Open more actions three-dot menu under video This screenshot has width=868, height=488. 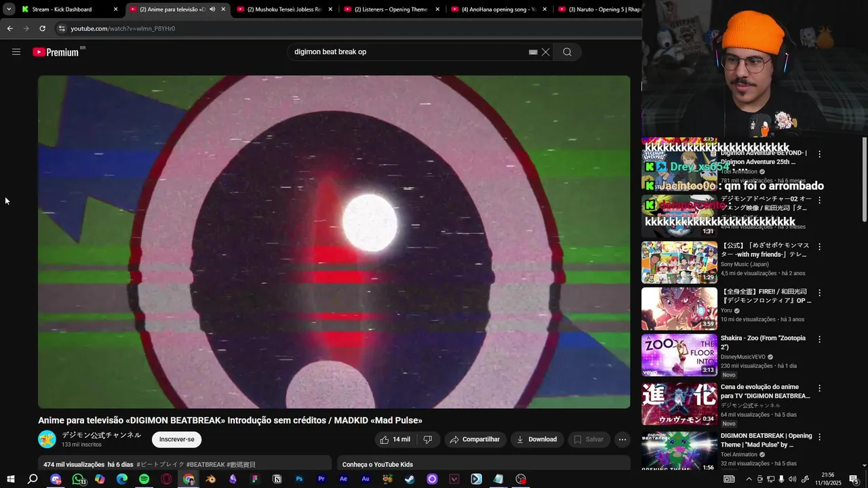tap(622, 439)
